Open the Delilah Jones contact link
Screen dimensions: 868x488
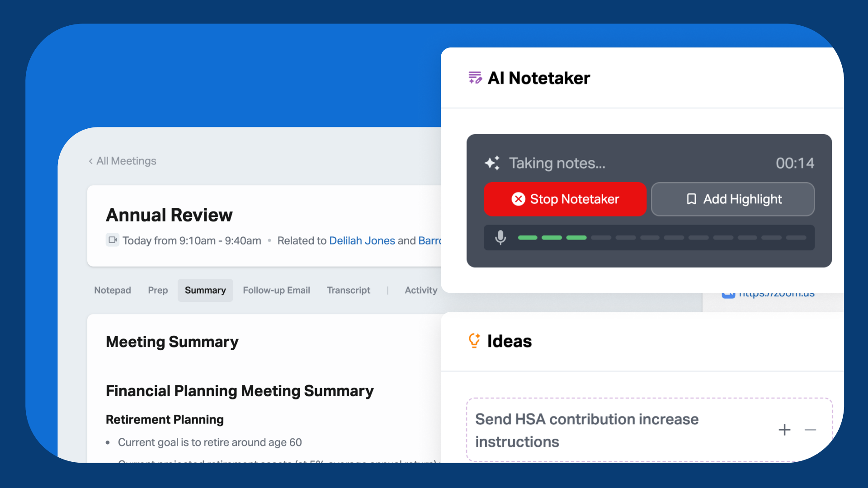(362, 240)
